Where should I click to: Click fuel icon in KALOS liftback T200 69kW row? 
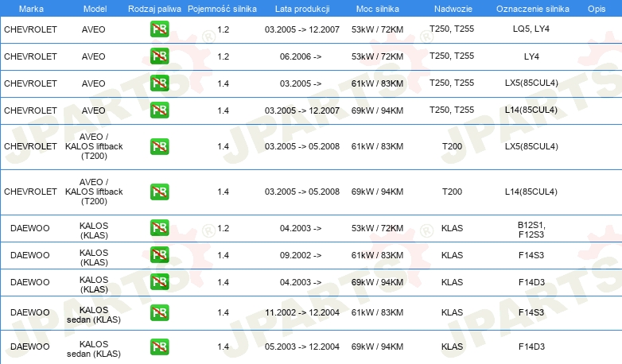click(x=159, y=192)
